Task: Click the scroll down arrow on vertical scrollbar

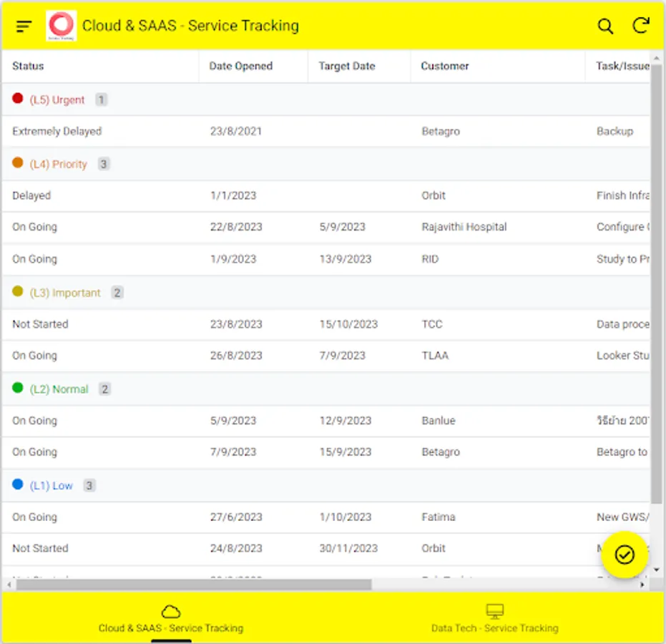Action: pyautogui.click(x=657, y=570)
